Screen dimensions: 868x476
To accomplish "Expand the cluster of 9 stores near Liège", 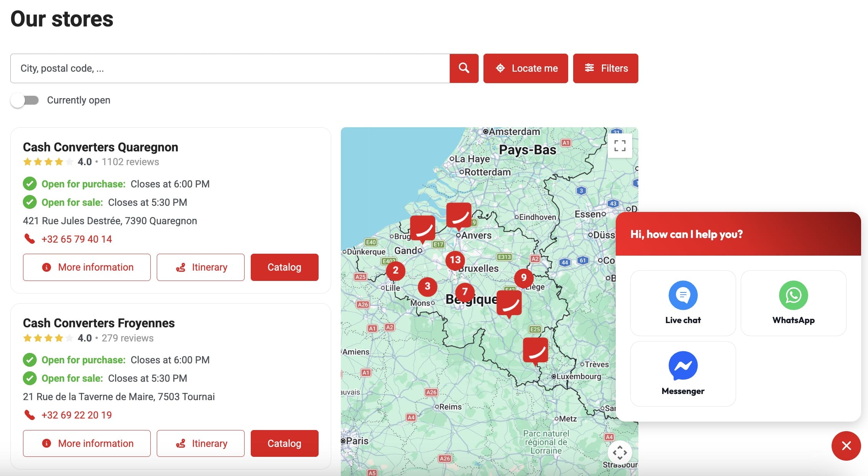I will coord(524,277).
